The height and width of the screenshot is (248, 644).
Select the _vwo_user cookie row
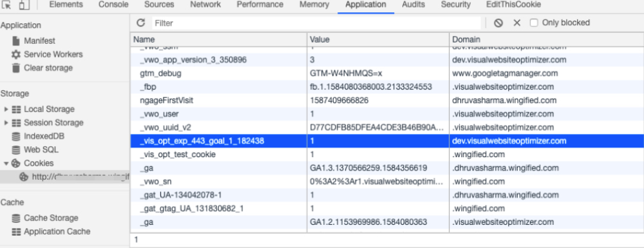coord(387,114)
